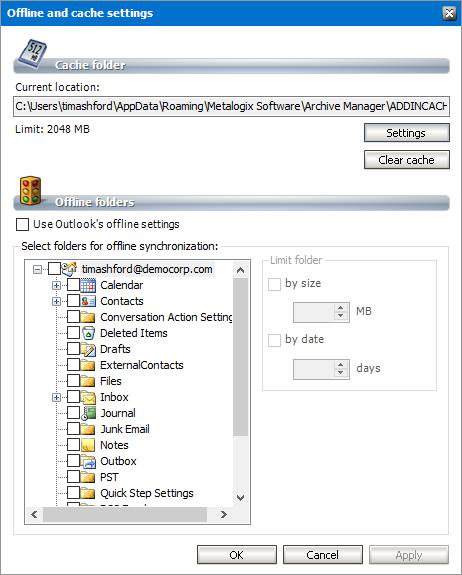Image resolution: width=462 pixels, height=575 pixels.
Task: Click the PST folder icon
Action: tap(88, 477)
